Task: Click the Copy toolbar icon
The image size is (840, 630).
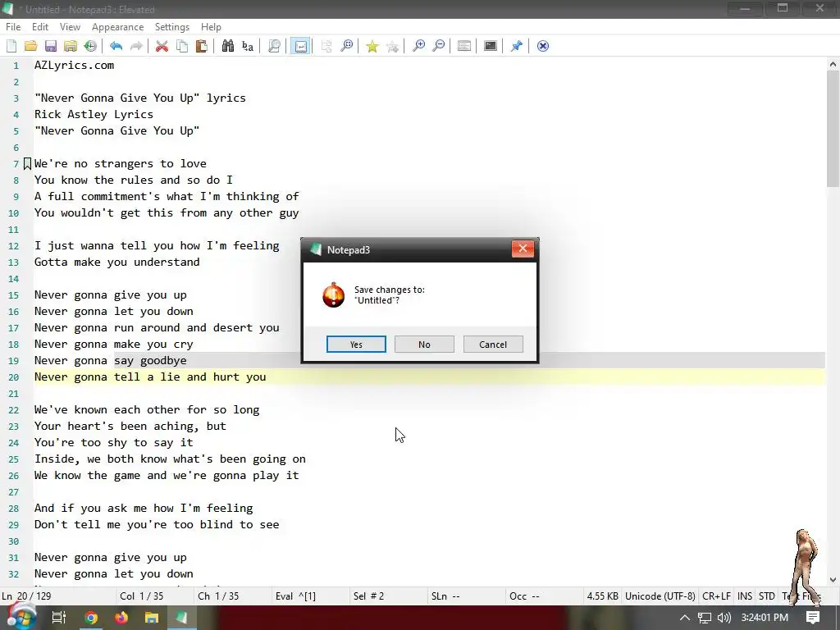Action: [x=182, y=46]
